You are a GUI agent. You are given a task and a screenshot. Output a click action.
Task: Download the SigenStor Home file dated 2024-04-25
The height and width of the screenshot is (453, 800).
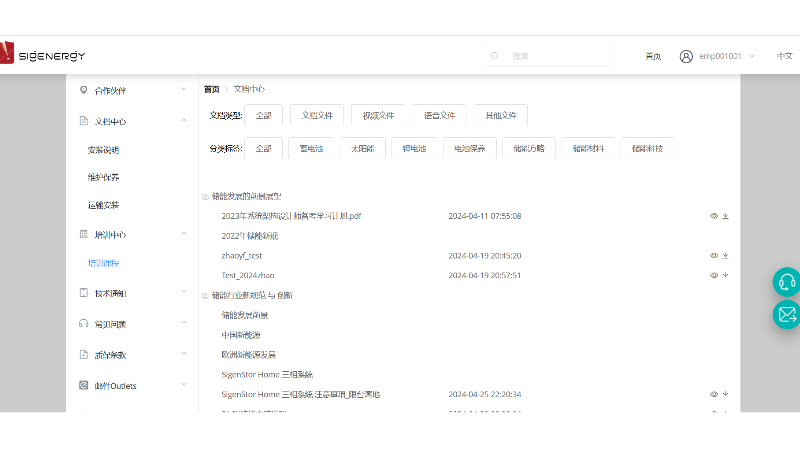[726, 394]
